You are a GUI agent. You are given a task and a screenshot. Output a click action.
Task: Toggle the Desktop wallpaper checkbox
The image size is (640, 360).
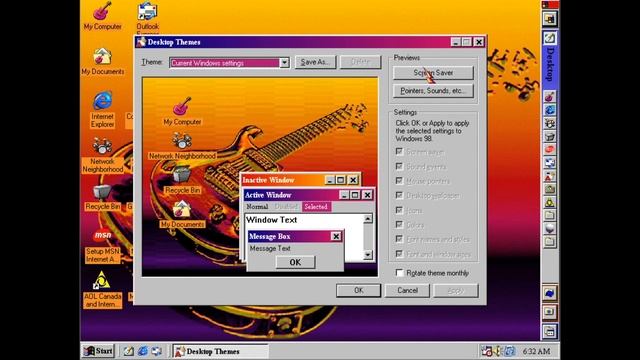[x=399, y=196]
